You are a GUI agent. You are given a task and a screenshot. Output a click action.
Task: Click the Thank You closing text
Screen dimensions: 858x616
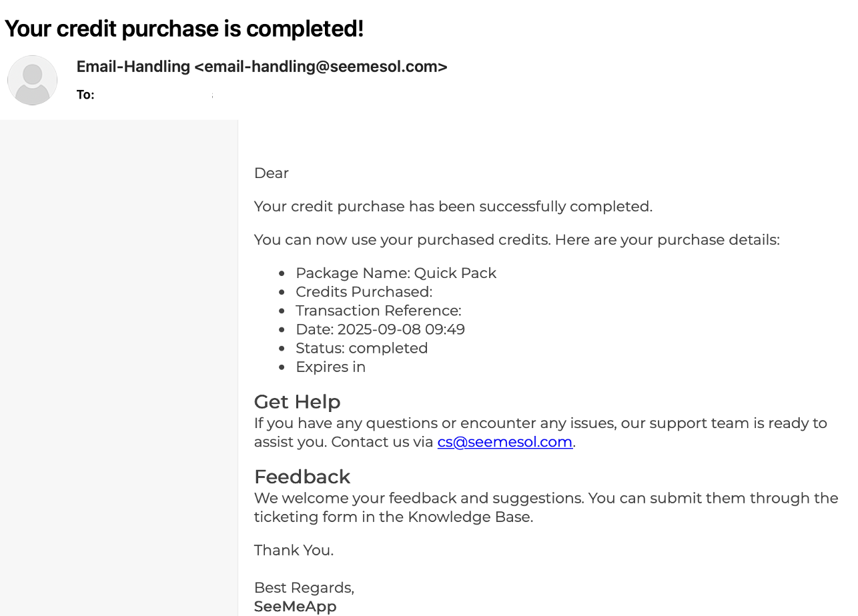pyautogui.click(x=294, y=550)
